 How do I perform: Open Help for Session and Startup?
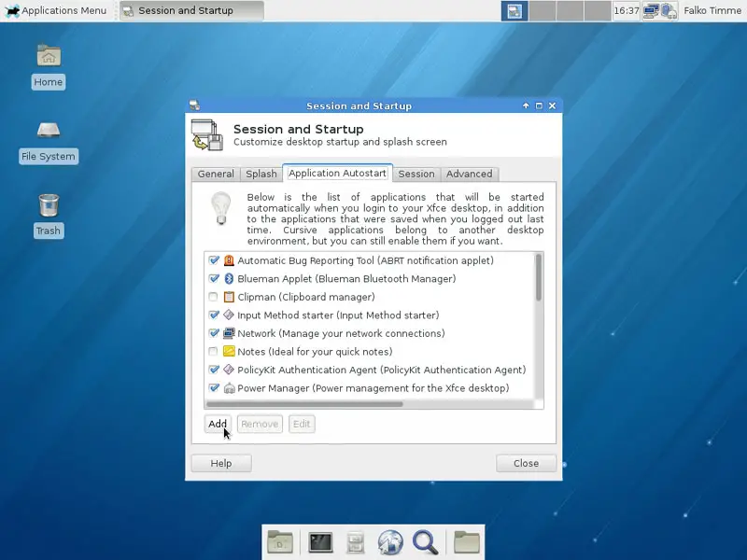(221, 463)
